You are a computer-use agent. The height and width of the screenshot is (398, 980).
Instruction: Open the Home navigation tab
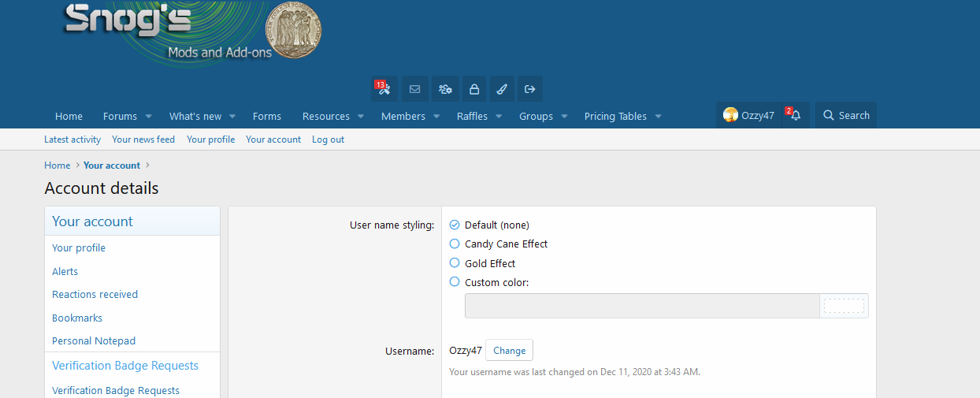[69, 117]
